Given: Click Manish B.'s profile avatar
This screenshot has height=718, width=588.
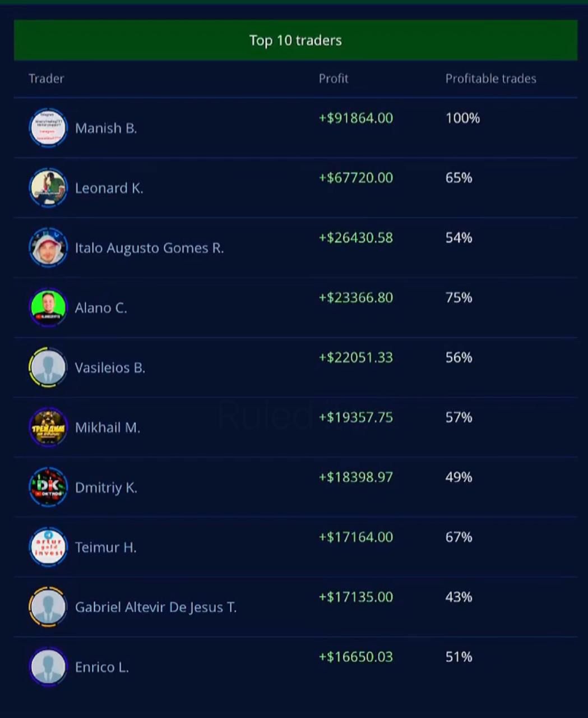Looking at the screenshot, I should point(48,128).
